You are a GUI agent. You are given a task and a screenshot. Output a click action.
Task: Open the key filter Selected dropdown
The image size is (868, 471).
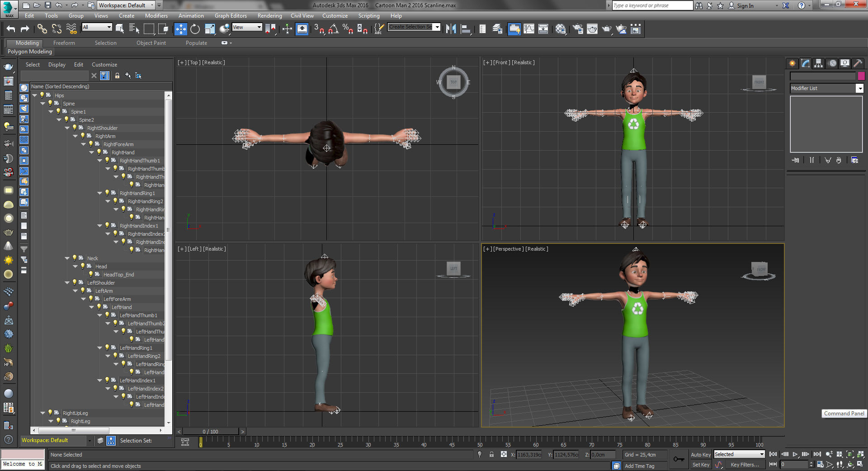(x=739, y=454)
